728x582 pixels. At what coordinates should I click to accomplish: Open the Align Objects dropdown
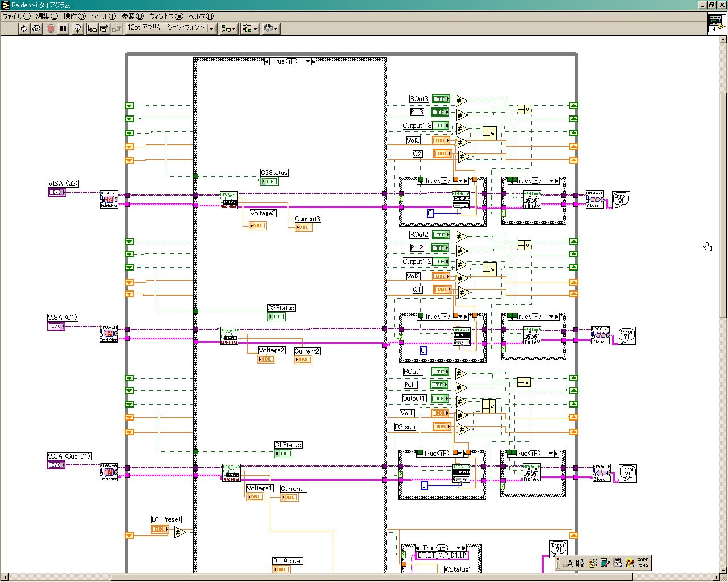coord(229,28)
